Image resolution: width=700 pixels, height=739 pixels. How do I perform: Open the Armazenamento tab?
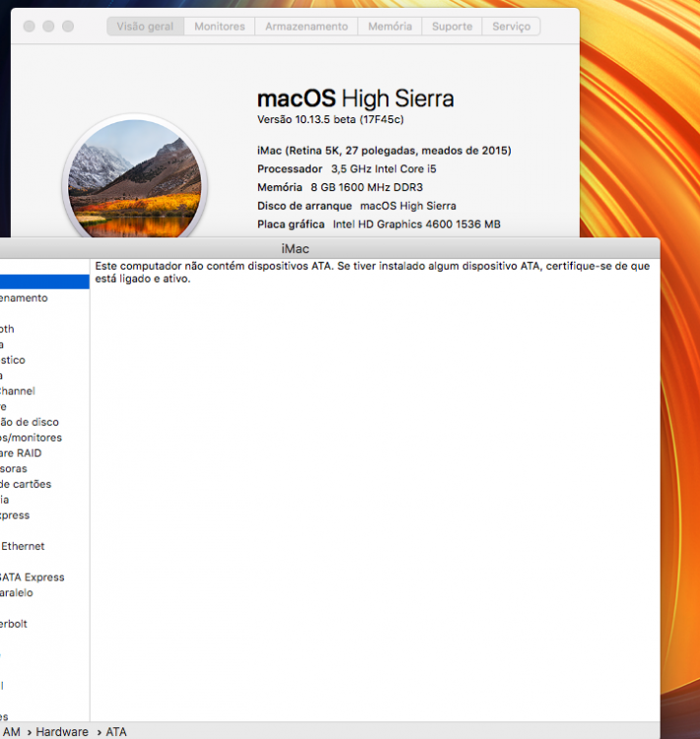(x=307, y=27)
